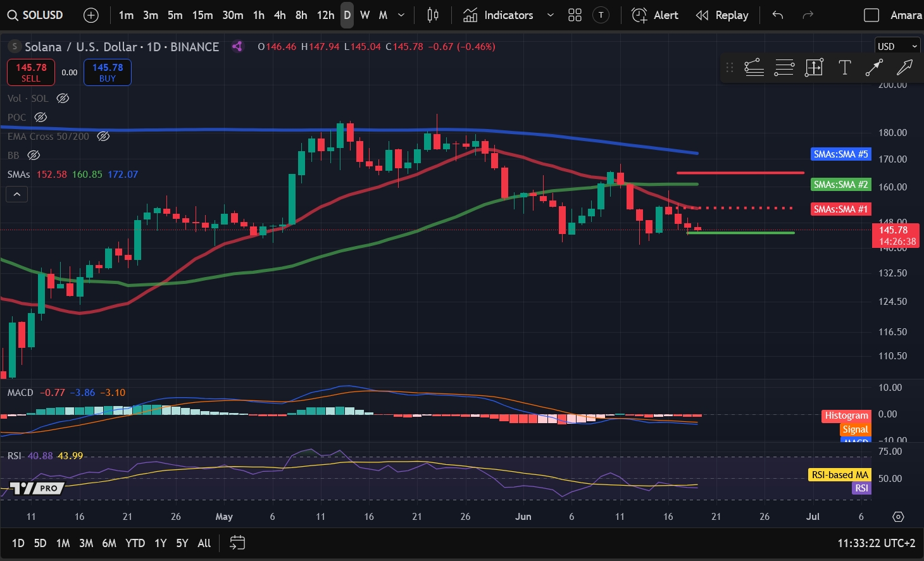924x561 pixels.
Task: Expand the indicators favorites dropdown arrow
Action: (x=550, y=15)
